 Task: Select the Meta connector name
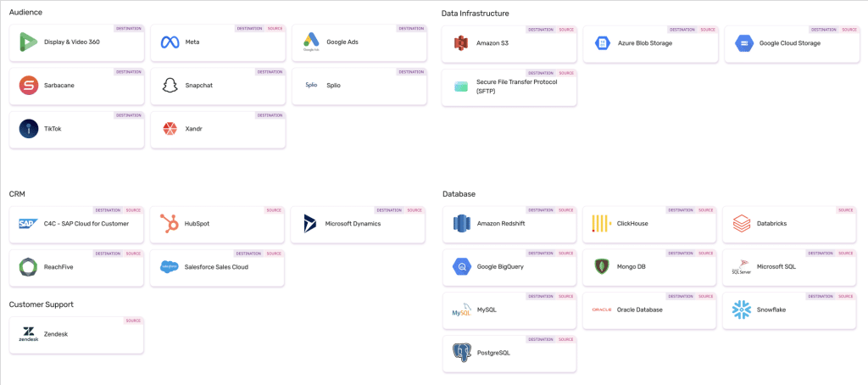pos(192,42)
